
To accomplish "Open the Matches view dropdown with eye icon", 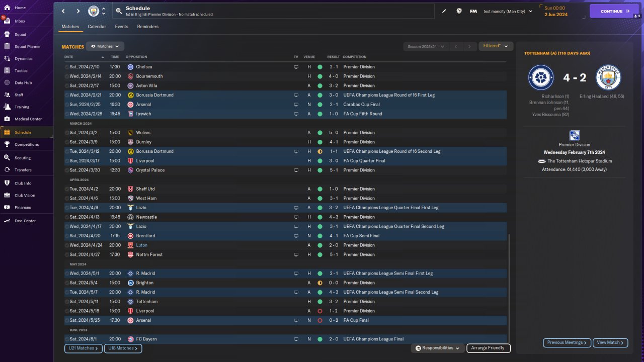I will [105, 46].
